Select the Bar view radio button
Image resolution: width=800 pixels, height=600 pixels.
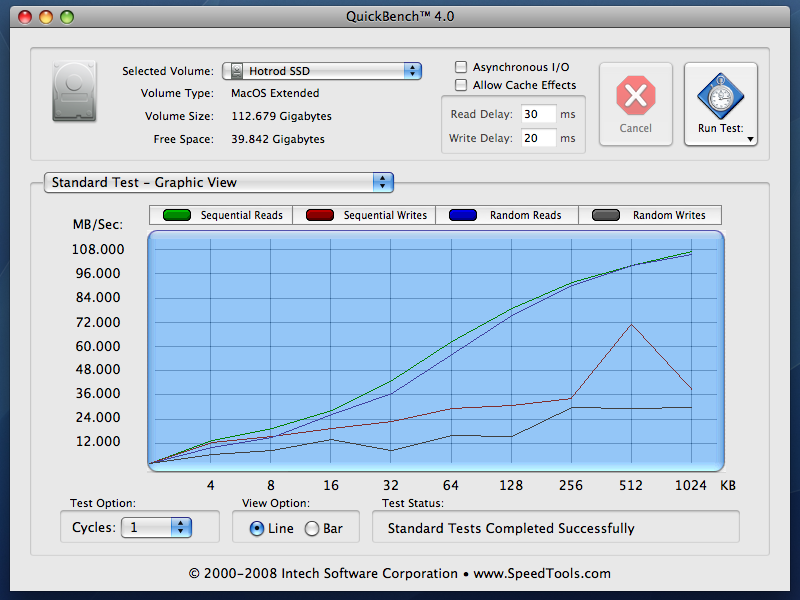tap(312, 529)
